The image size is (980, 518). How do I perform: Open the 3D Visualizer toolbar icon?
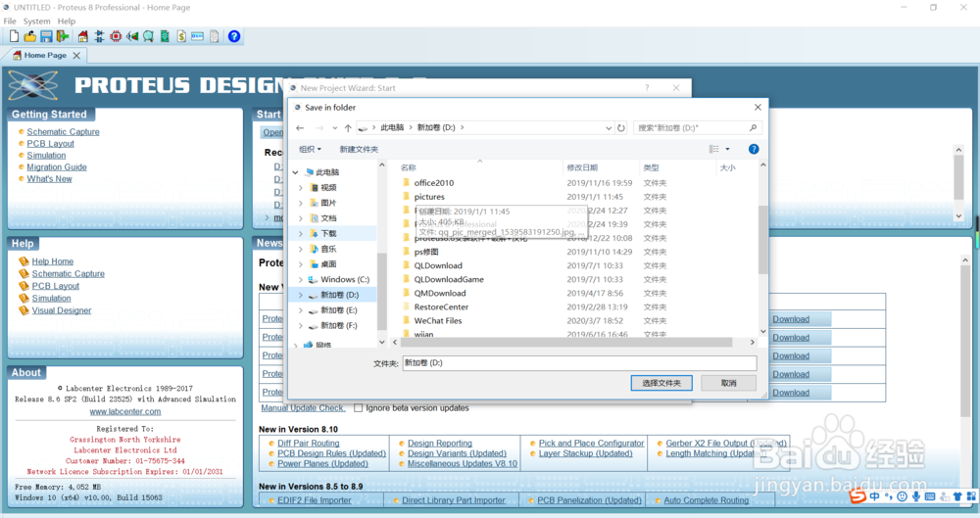tap(132, 36)
